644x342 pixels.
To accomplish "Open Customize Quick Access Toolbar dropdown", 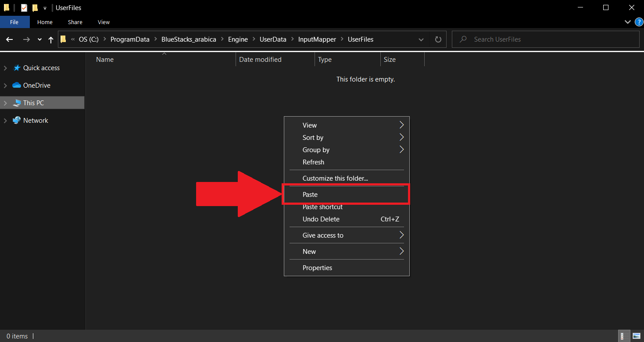I will [45, 8].
